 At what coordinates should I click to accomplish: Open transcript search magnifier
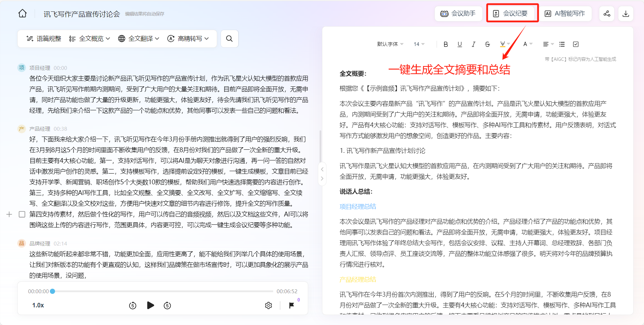pyautogui.click(x=229, y=39)
